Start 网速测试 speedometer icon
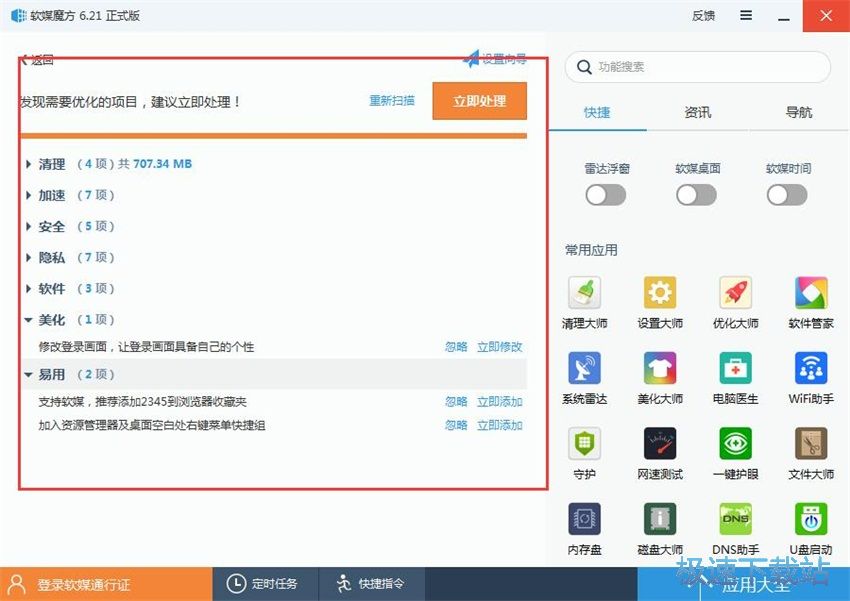The width and height of the screenshot is (850, 601). pyautogui.click(x=660, y=443)
